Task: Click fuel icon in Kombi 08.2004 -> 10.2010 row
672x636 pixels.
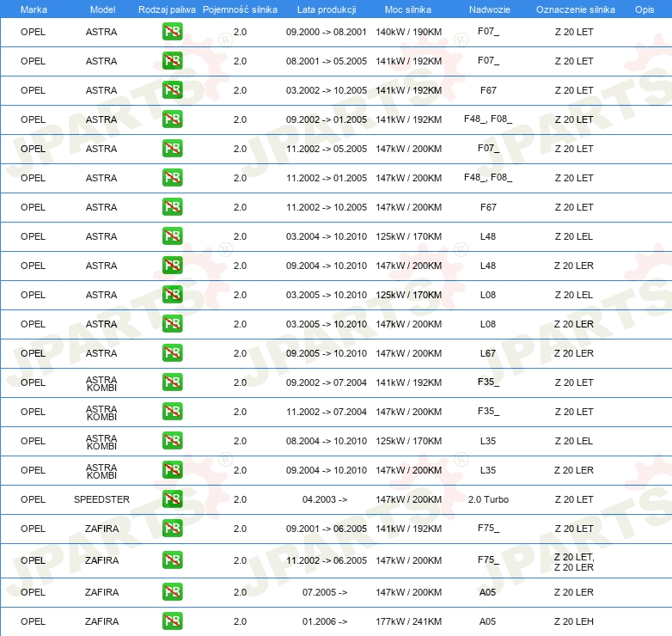Action: pos(172,441)
